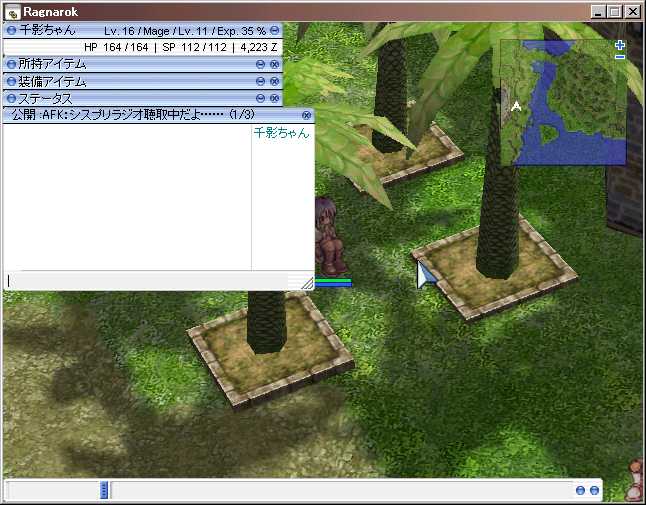This screenshot has width=646, height=505.
Task: Click the blue orb left of ステータス
Action: tap(11, 98)
